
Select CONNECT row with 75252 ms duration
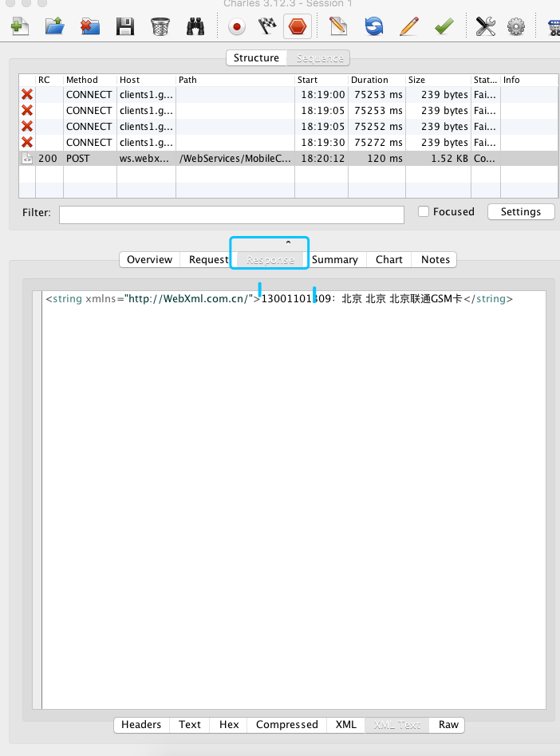[x=289, y=126]
